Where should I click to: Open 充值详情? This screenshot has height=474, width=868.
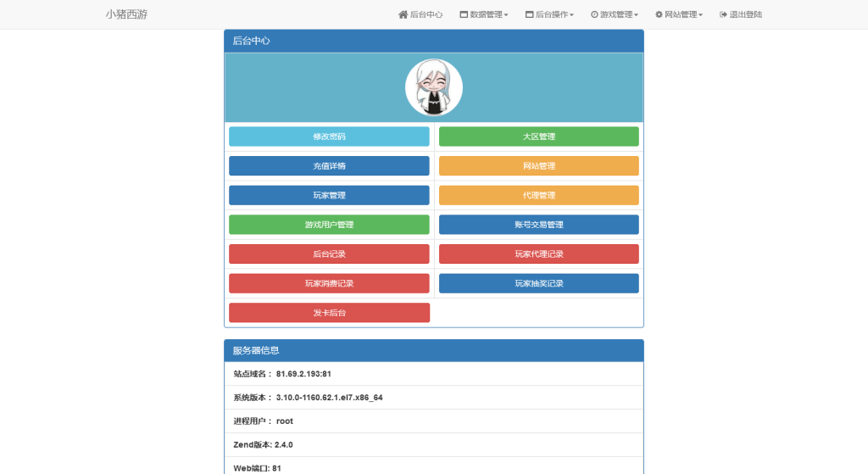[x=330, y=165]
